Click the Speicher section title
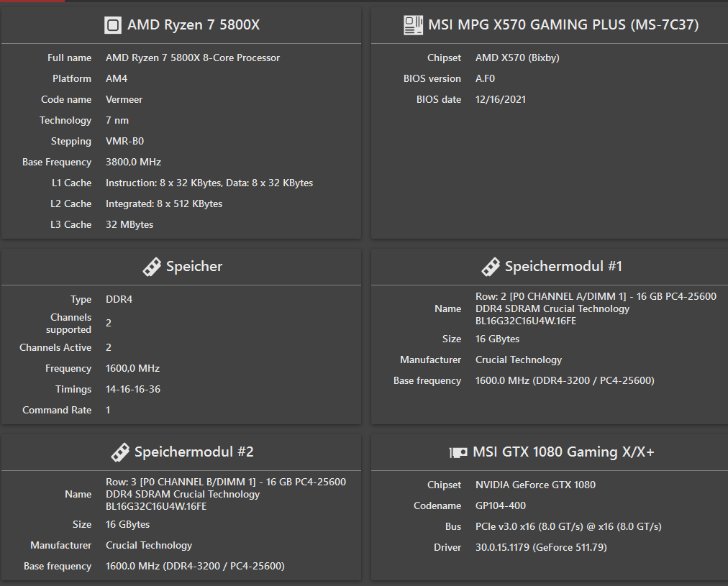The width and height of the screenshot is (728, 586). 194,266
